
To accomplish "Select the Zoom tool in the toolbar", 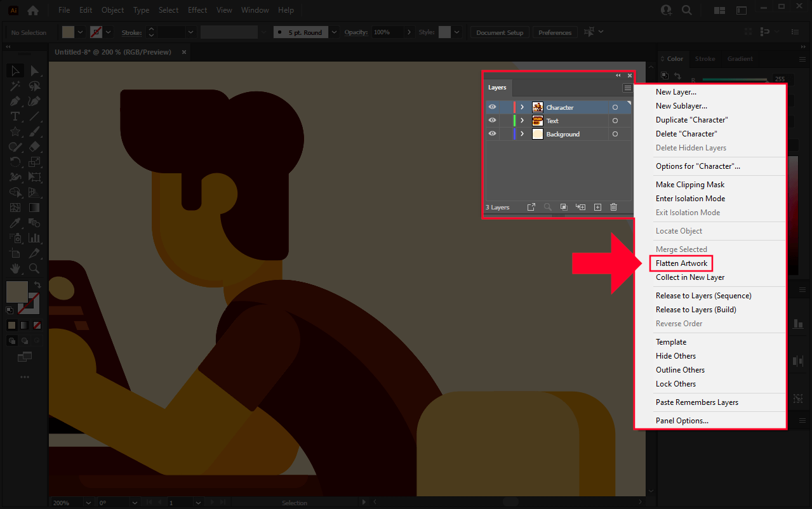I will coord(34,268).
